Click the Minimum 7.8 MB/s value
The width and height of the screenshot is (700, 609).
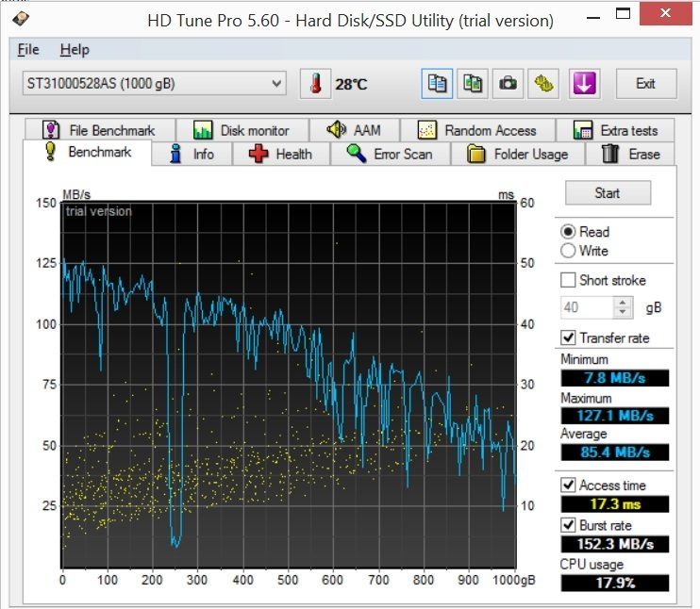615,378
